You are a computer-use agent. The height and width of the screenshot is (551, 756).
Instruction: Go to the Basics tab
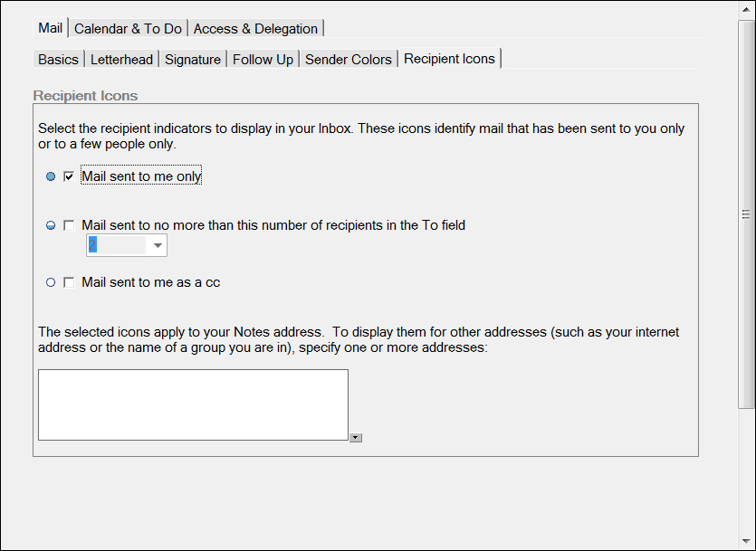click(x=58, y=59)
